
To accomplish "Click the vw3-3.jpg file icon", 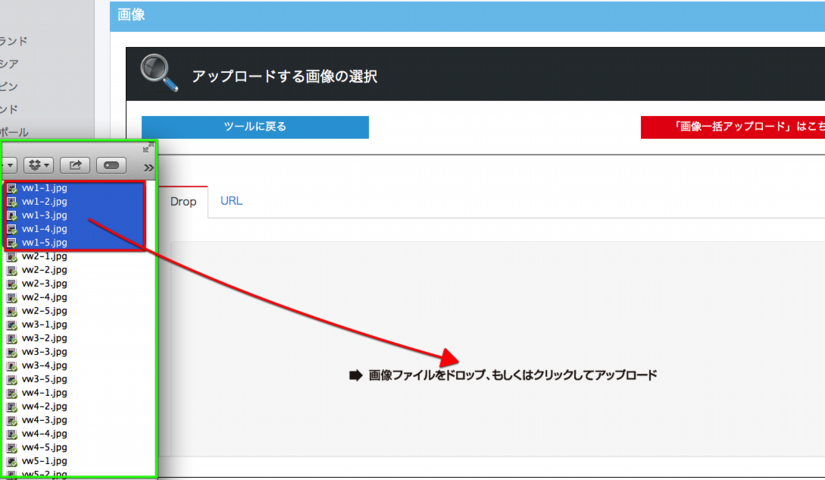I will [12, 352].
